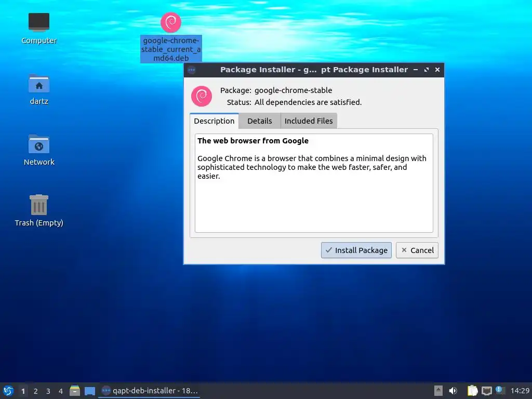Select the Network folder icon
This screenshot has height=399, width=532.
[x=39, y=150]
